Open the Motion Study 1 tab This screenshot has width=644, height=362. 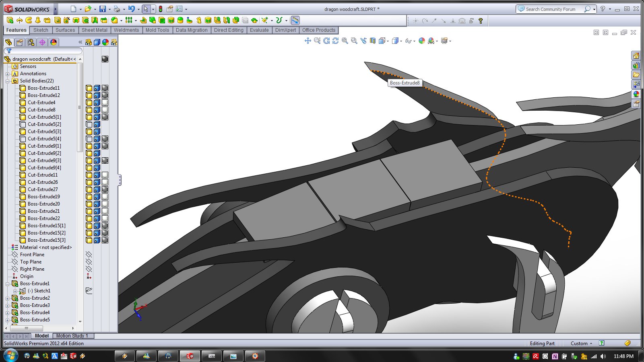pyautogui.click(x=72, y=336)
